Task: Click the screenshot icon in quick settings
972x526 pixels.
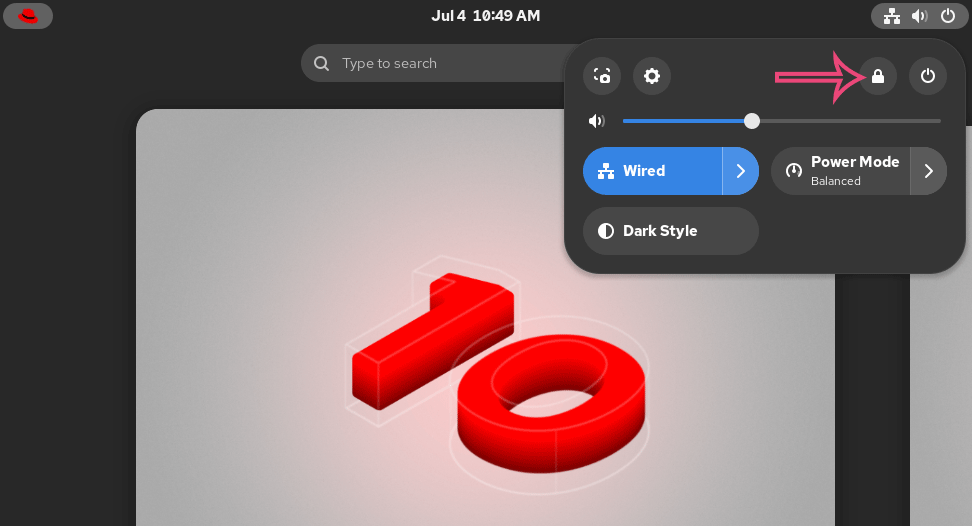Action: [x=602, y=76]
